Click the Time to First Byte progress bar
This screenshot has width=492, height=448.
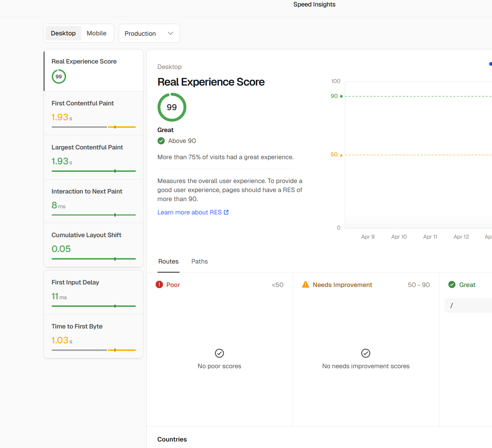click(x=94, y=350)
